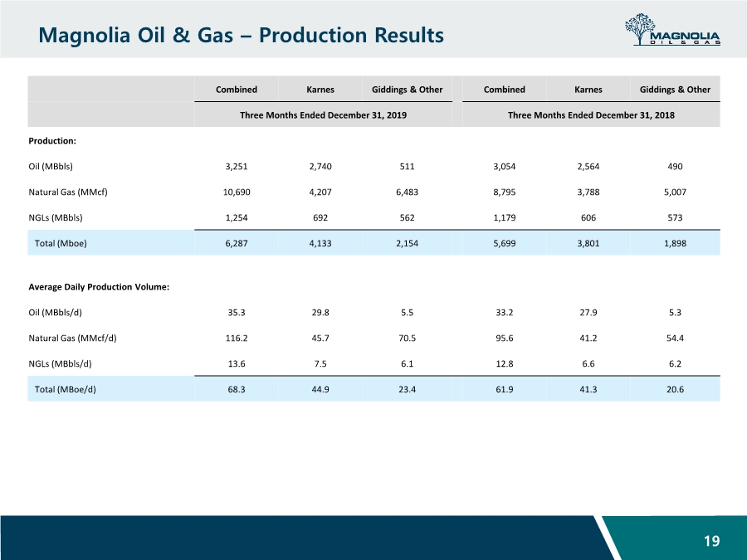The image size is (747, 560).
Task: Select the 'Total (MBoe/d)' row label
Action: tap(66, 390)
